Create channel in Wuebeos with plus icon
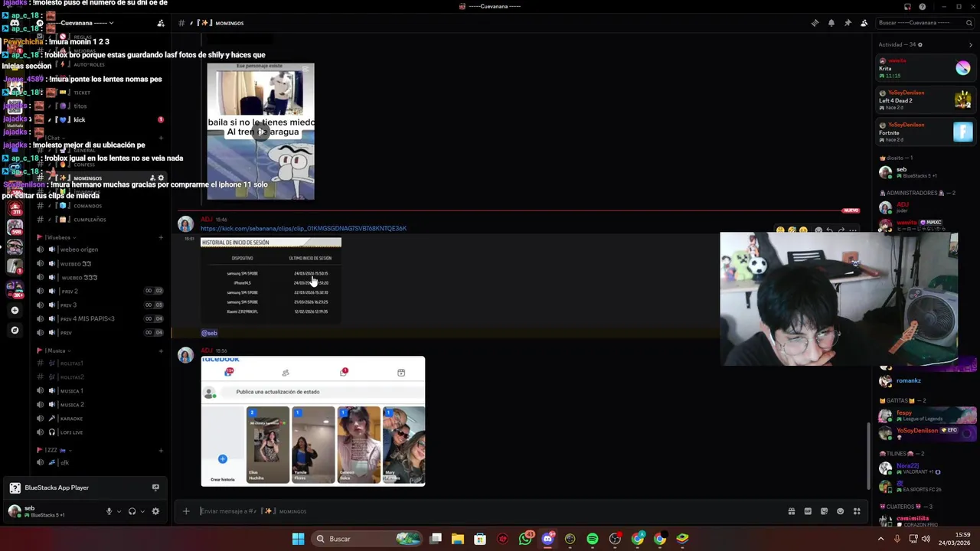 click(161, 237)
